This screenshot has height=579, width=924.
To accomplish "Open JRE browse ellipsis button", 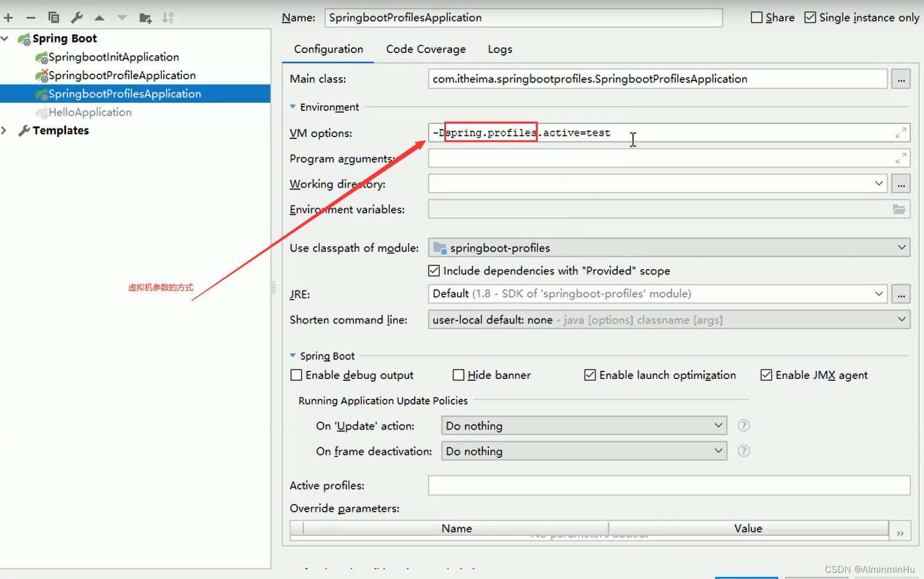I will 901,294.
